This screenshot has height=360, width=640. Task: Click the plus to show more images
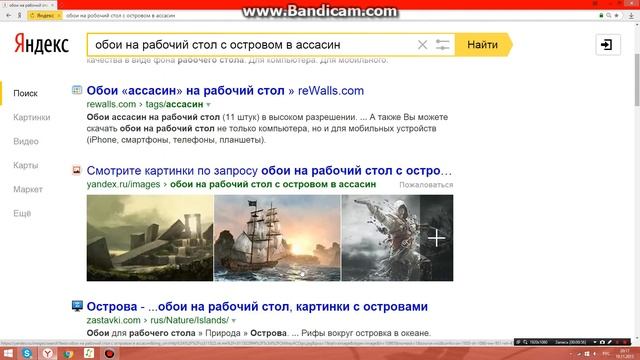436,238
